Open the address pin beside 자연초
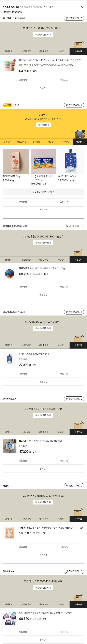 (x=74, y=485)
